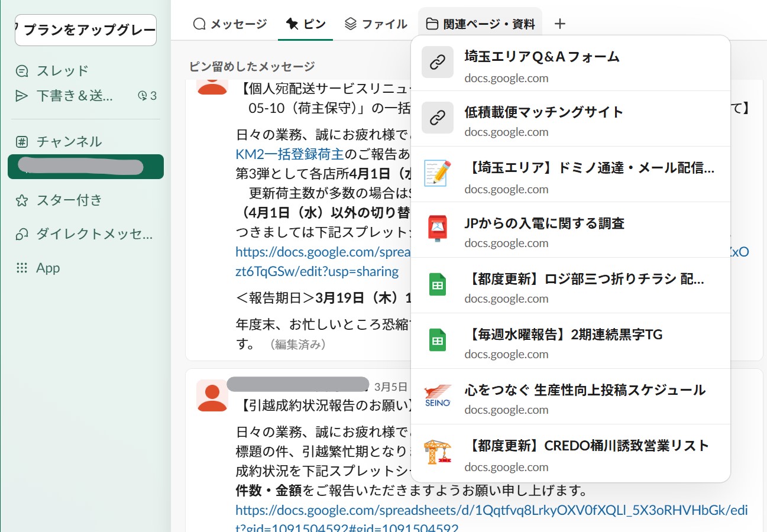The image size is (767, 532).
Task: Click memo icon for ドミノ通達・メール配信
Action: 437,173
